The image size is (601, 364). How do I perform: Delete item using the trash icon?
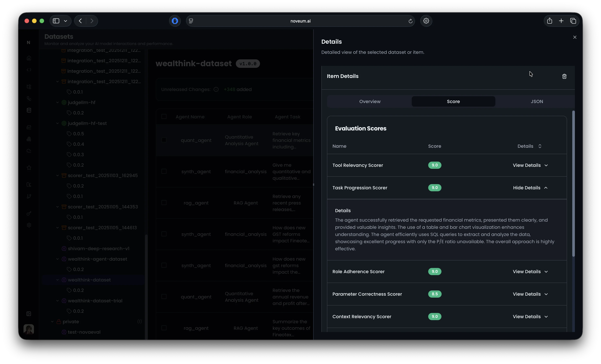pyautogui.click(x=564, y=76)
